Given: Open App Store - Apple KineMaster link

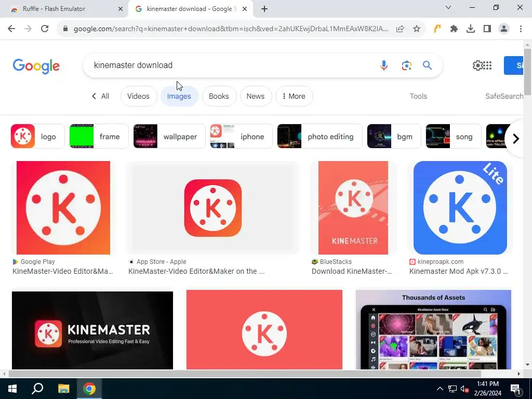Looking at the screenshot, I should (196, 271).
